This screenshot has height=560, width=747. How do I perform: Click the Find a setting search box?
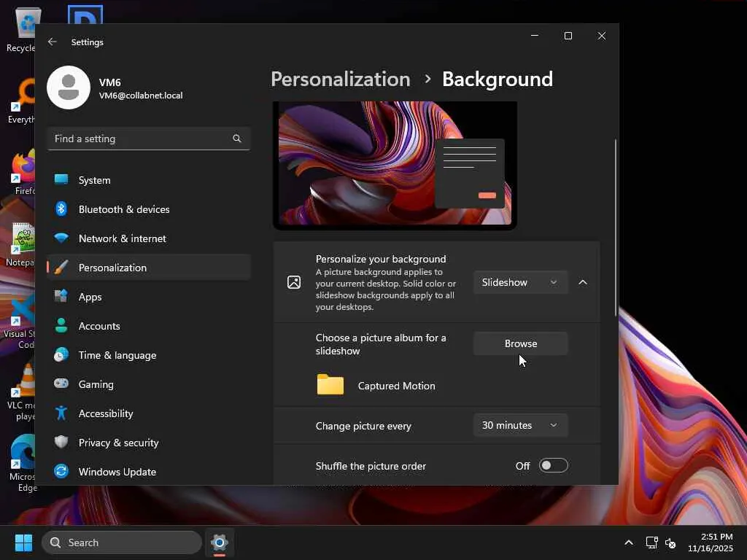(142, 139)
